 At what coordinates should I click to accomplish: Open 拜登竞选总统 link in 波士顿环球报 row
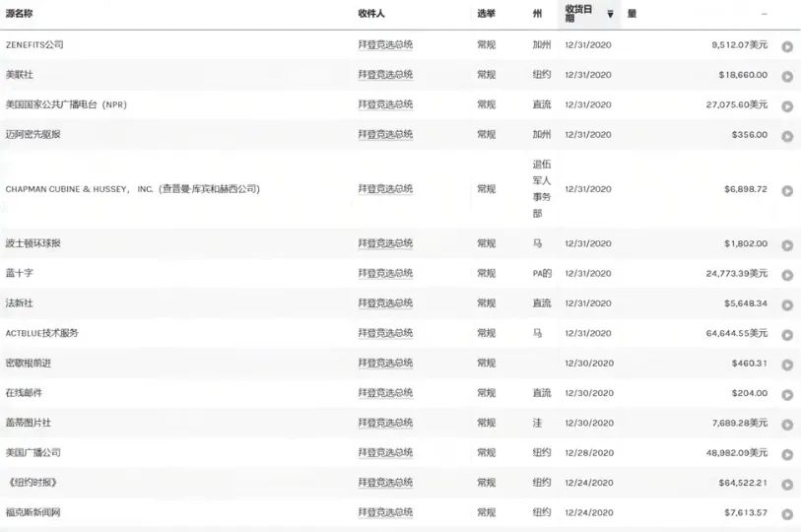pos(385,243)
